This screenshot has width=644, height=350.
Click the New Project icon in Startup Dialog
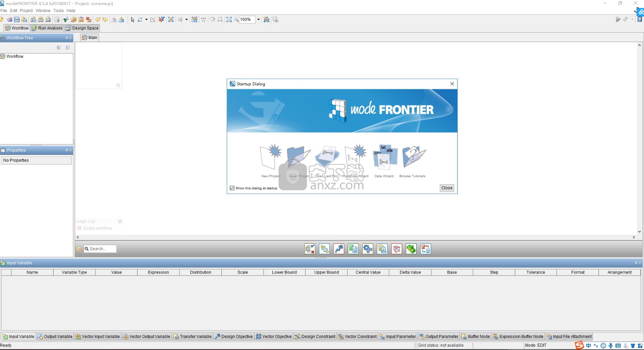click(271, 157)
